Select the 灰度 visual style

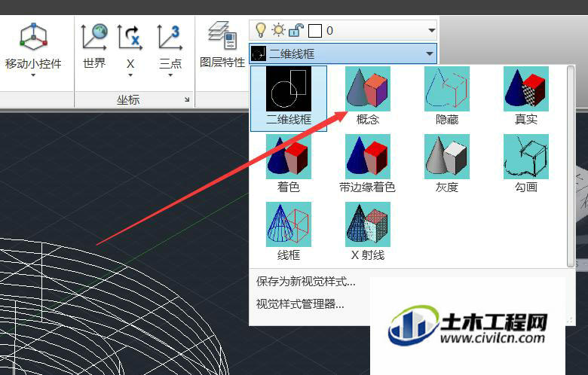point(446,157)
